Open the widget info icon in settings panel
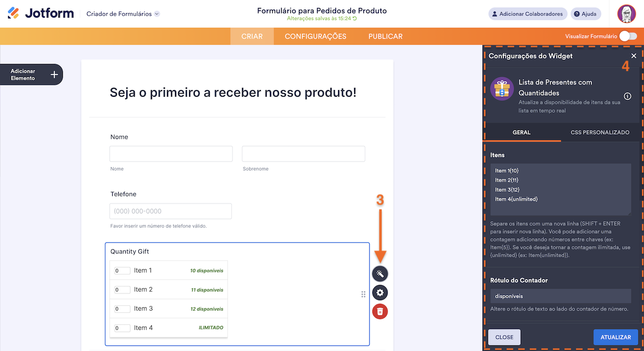 (627, 96)
